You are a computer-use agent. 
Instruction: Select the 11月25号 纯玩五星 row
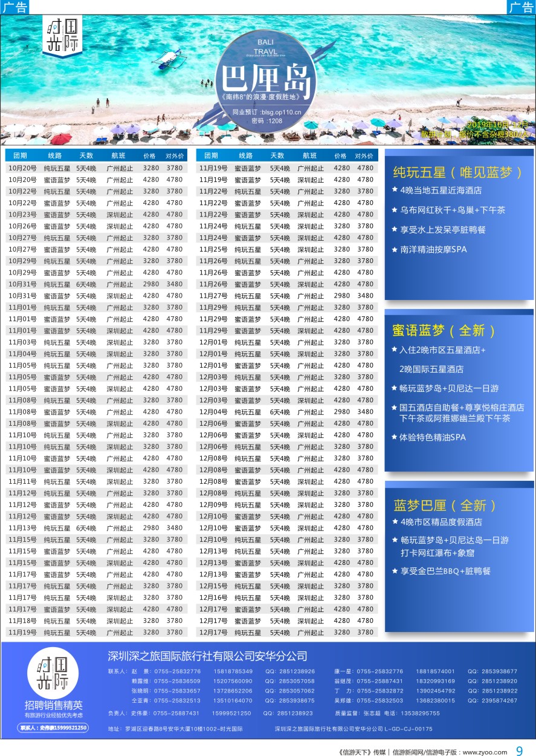287,249
